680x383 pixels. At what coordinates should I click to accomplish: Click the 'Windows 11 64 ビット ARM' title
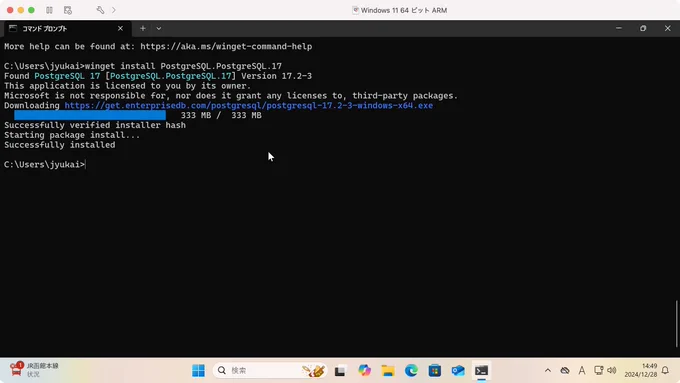[404, 10]
